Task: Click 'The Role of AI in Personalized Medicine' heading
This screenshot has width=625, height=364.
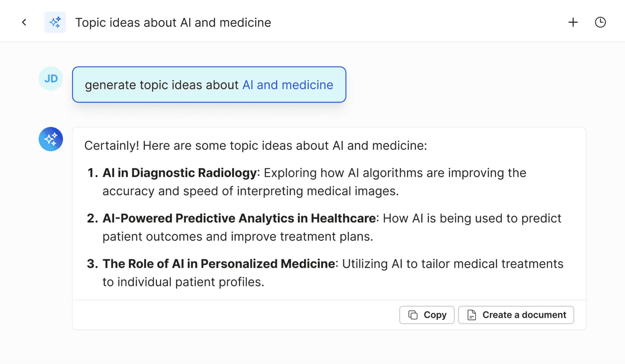Action: (x=219, y=264)
